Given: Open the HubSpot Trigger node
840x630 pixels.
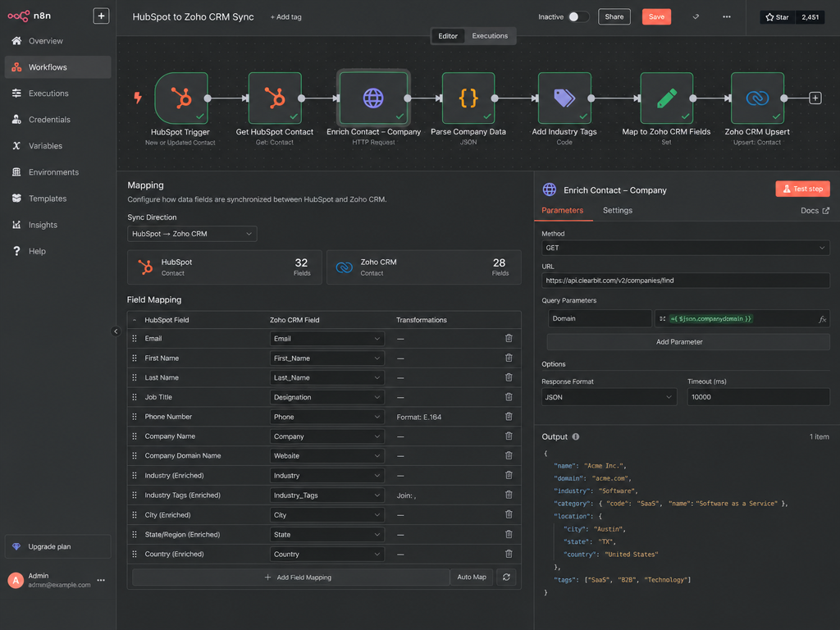Looking at the screenshot, I should (x=181, y=98).
